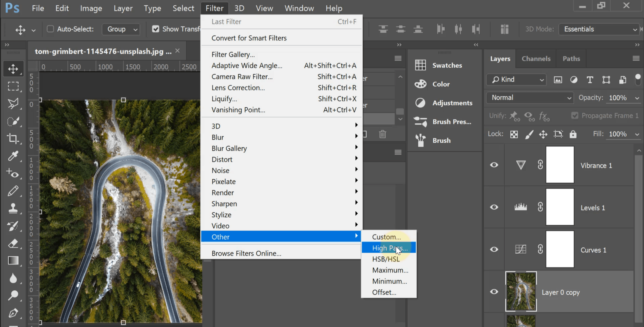Viewport: 644px width, 327px height.
Task: Switch to the Channels tab
Action: coord(536,59)
